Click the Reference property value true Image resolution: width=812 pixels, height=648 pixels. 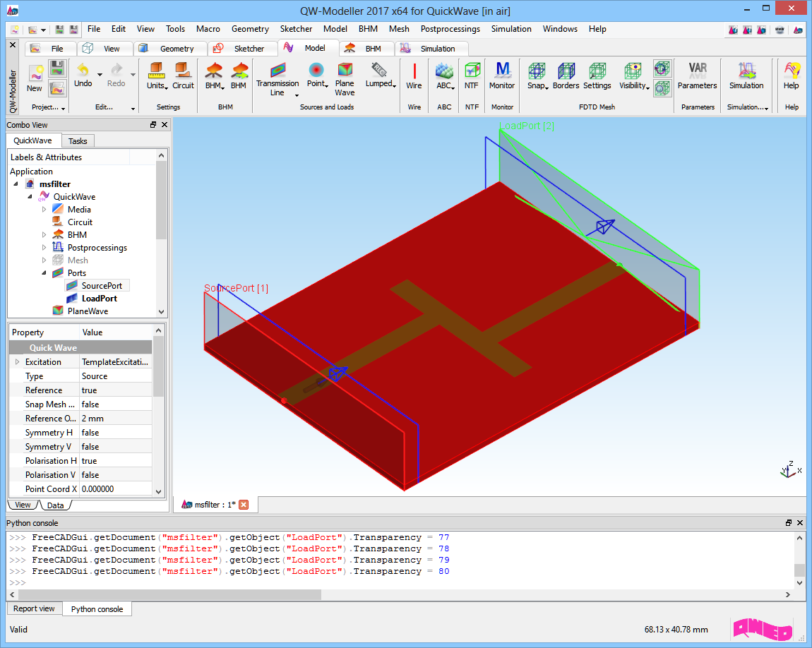pos(116,390)
